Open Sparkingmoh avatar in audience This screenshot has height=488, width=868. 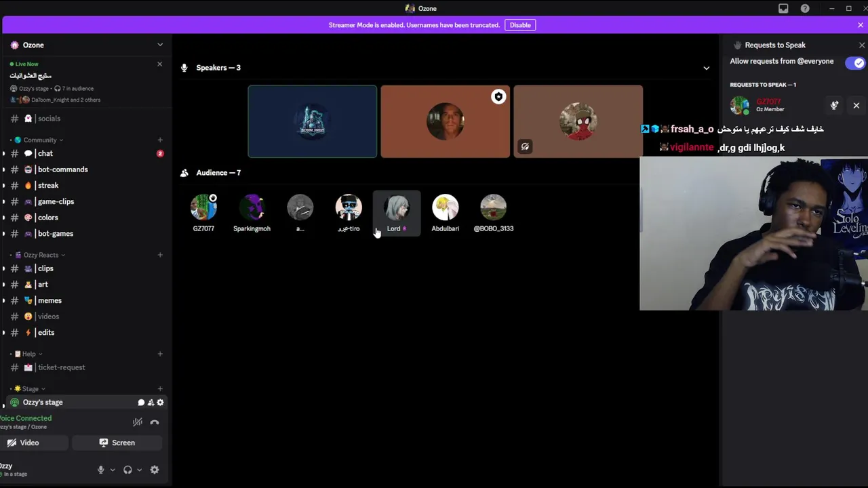(252, 207)
